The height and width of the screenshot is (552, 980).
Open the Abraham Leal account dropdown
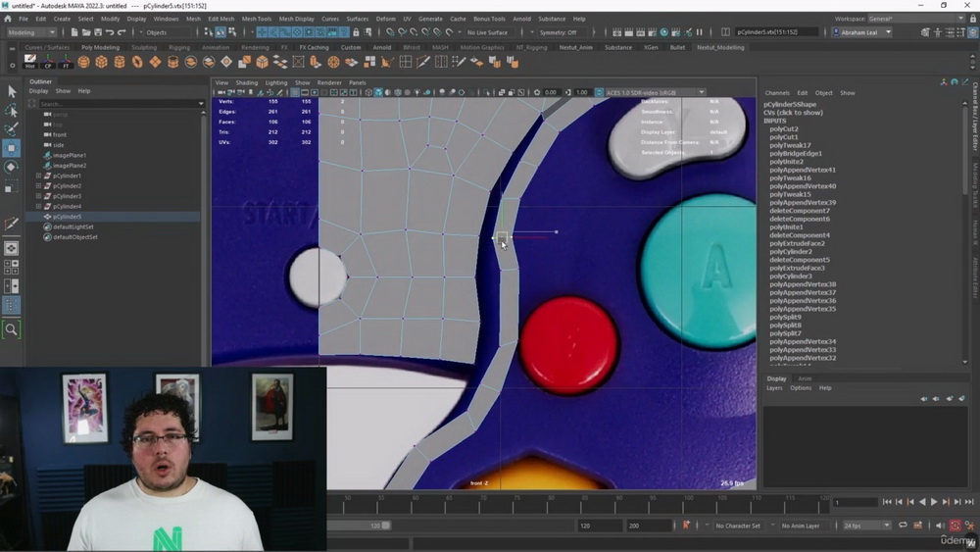pos(861,32)
